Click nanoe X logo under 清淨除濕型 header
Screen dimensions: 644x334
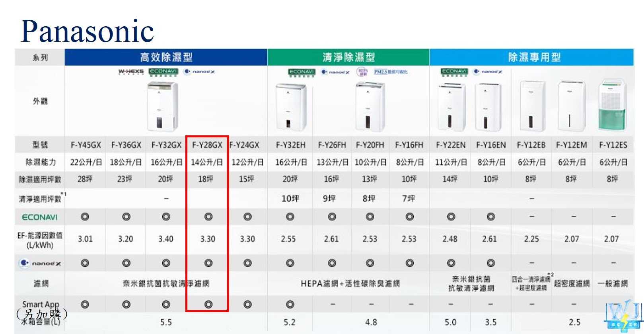click(336, 72)
